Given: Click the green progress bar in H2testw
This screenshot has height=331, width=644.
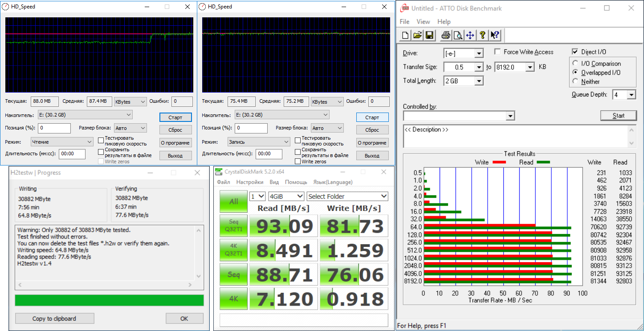Looking at the screenshot, I should tap(109, 300).
